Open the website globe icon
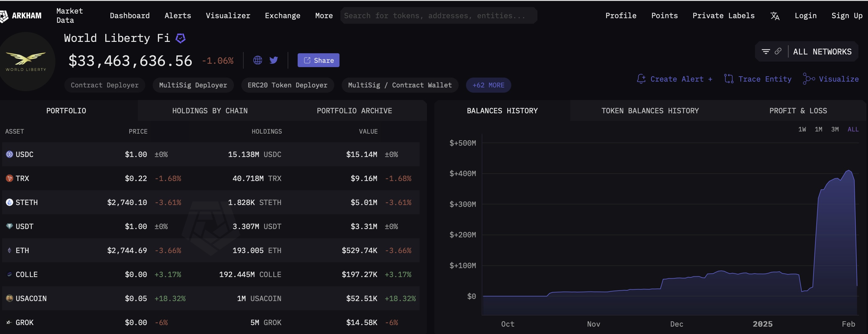This screenshot has width=868, height=334. pos(257,60)
